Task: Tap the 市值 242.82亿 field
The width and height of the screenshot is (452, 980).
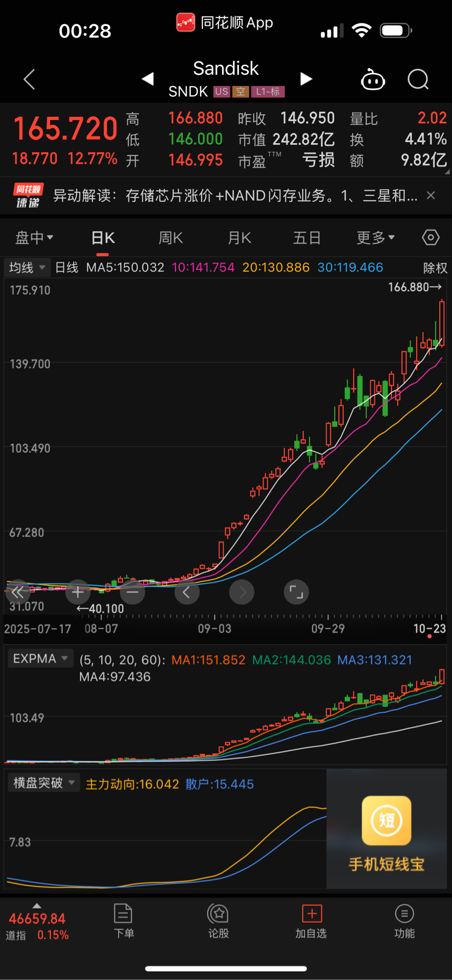Action: coord(287,139)
